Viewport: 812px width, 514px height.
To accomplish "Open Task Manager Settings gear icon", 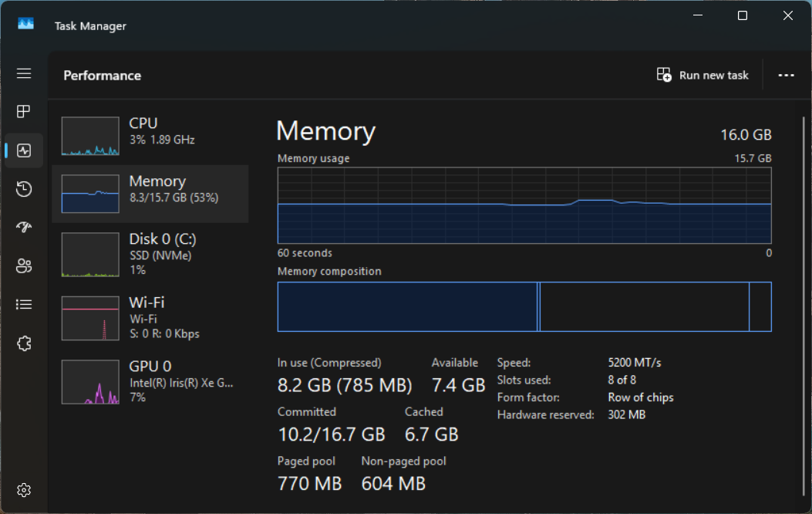I will coord(24,490).
